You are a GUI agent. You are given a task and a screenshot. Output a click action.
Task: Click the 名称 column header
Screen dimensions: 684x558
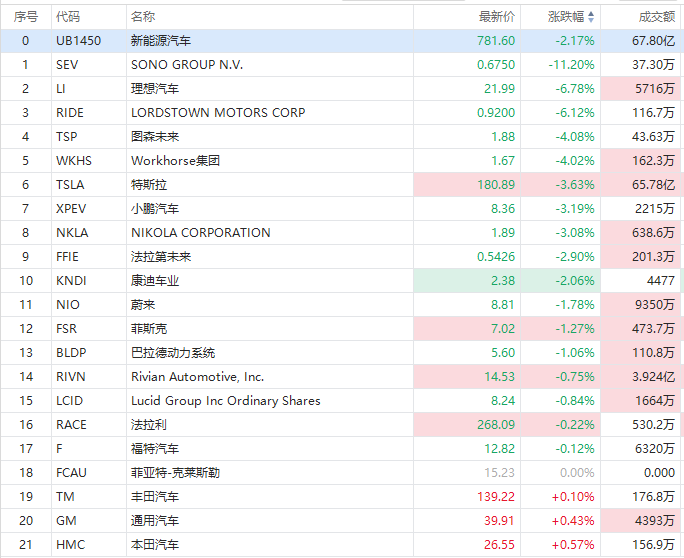click(x=143, y=17)
